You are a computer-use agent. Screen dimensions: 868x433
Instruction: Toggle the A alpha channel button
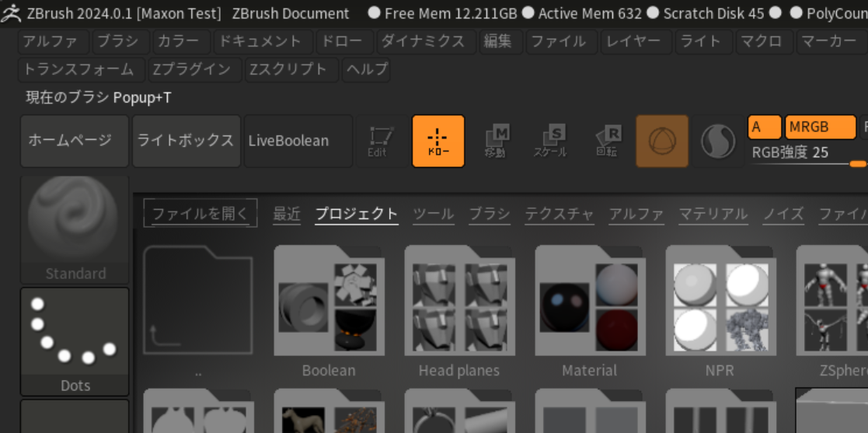(765, 127)
